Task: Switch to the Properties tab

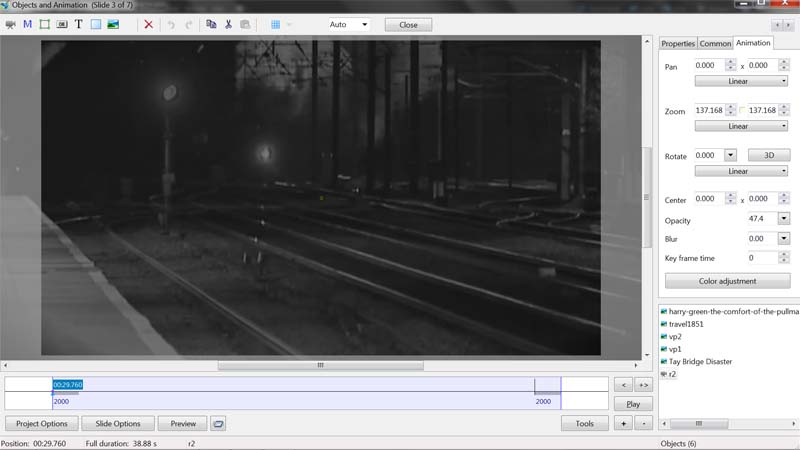Action: (677, 43)
